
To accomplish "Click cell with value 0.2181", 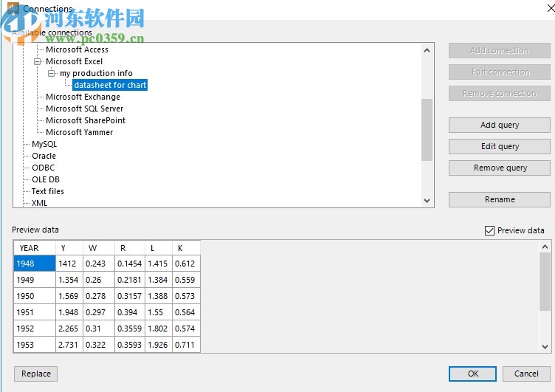I will point(130,280).
